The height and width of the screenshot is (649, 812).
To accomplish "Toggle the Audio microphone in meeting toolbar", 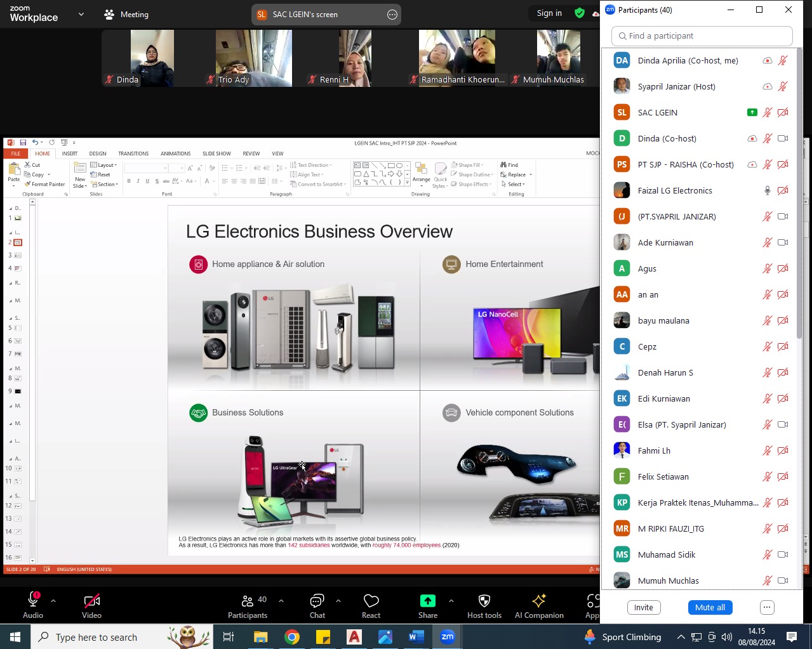I will pos(33,600).
